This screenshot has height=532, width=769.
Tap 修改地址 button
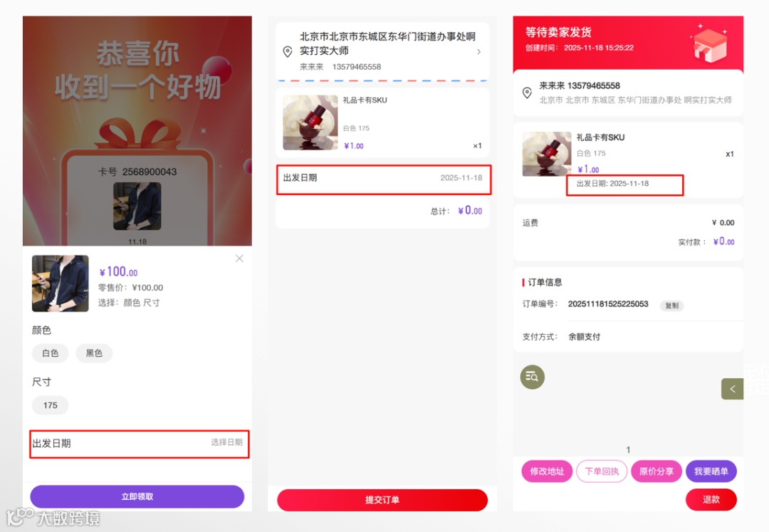[x=547, y=471]
